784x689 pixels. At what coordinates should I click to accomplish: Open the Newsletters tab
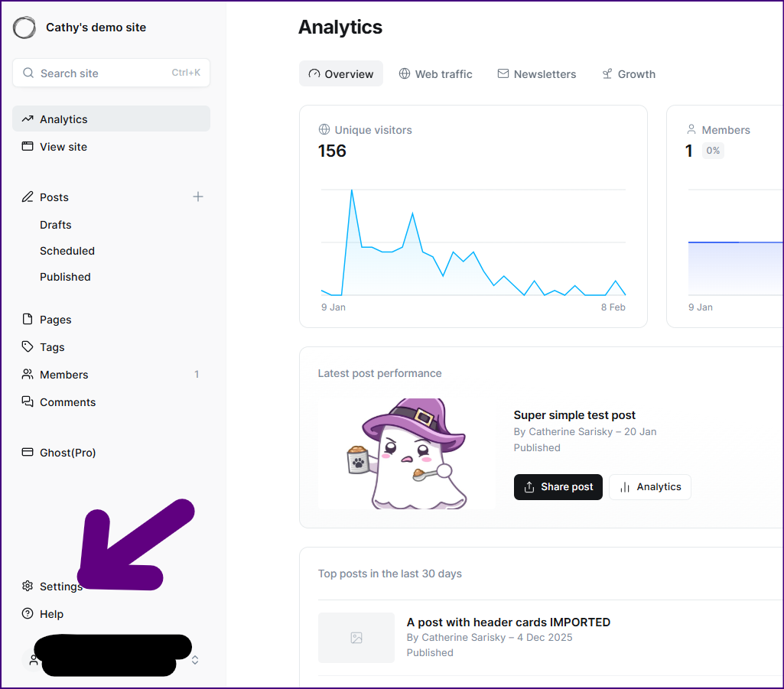(536, 74)
